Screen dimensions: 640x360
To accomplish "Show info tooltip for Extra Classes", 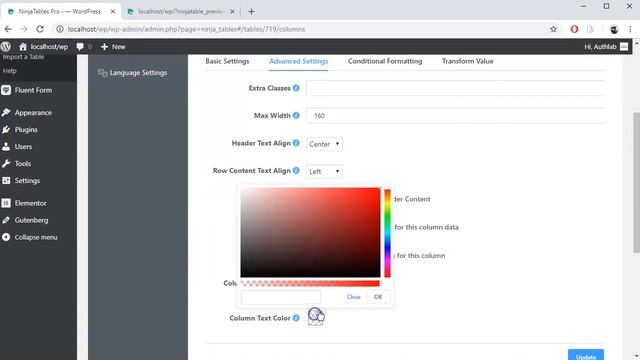I will coord(296,88).
